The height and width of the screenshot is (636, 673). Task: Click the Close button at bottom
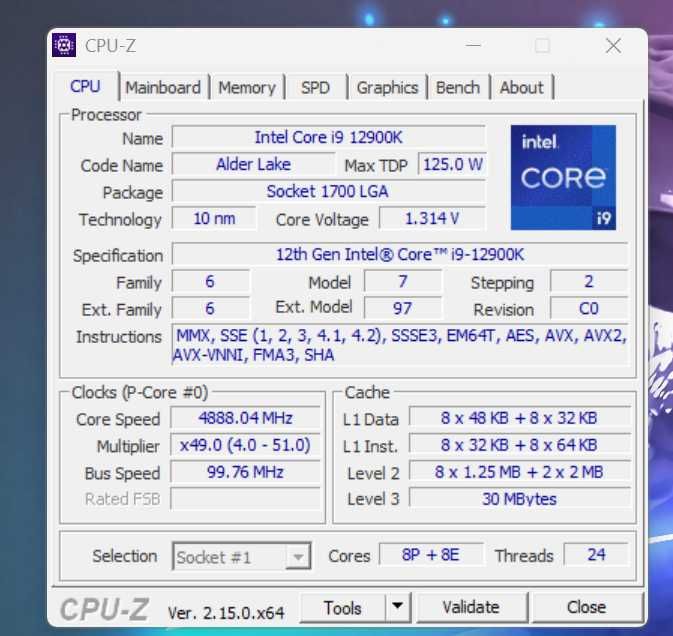coord(586,607)
